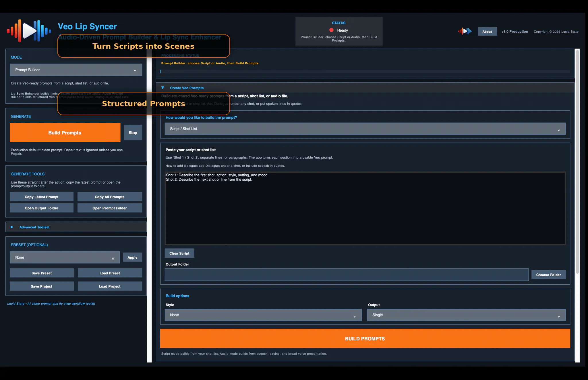The image size is (588, 380).
Task: Click Open Output Folder
Action: [42, 208]
